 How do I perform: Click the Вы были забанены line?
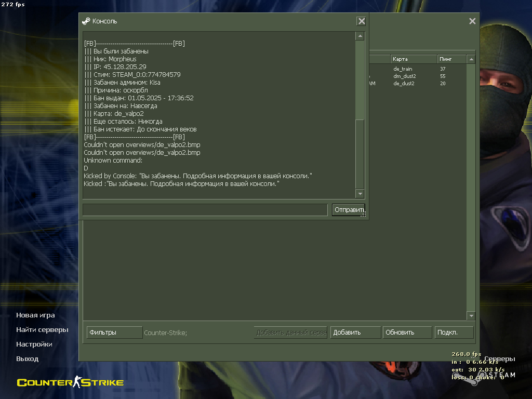(x=116, y=51)
